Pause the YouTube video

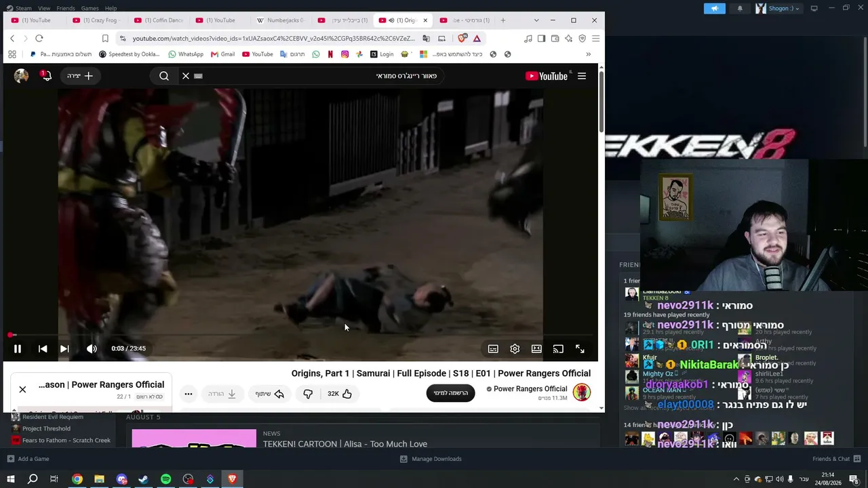pos(18,348)
